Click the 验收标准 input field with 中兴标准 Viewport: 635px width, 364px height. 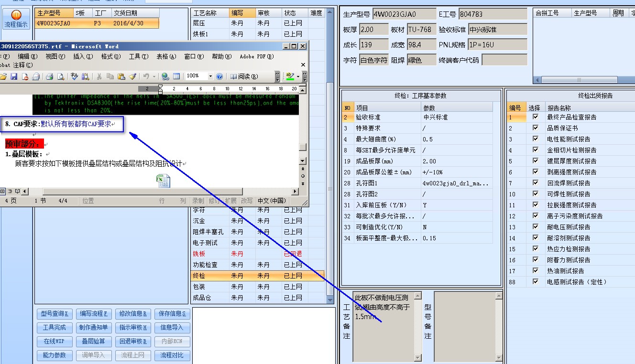pyautogui.click(x=497, y=30)
